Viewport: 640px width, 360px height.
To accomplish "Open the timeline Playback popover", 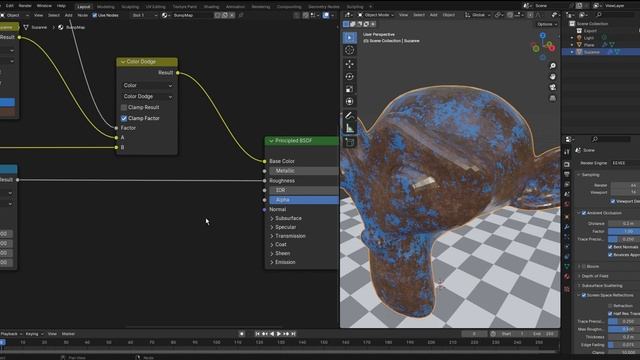I will [x=11, y=334].
